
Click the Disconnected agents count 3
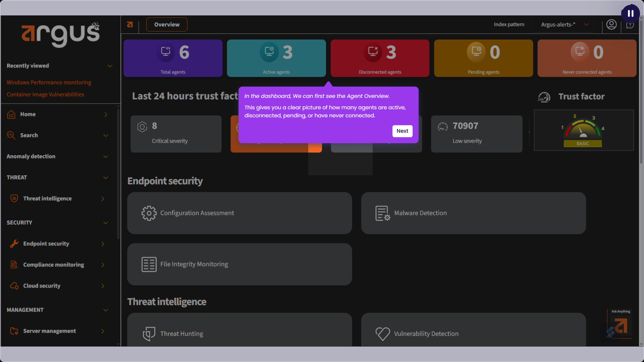[391, 52]
